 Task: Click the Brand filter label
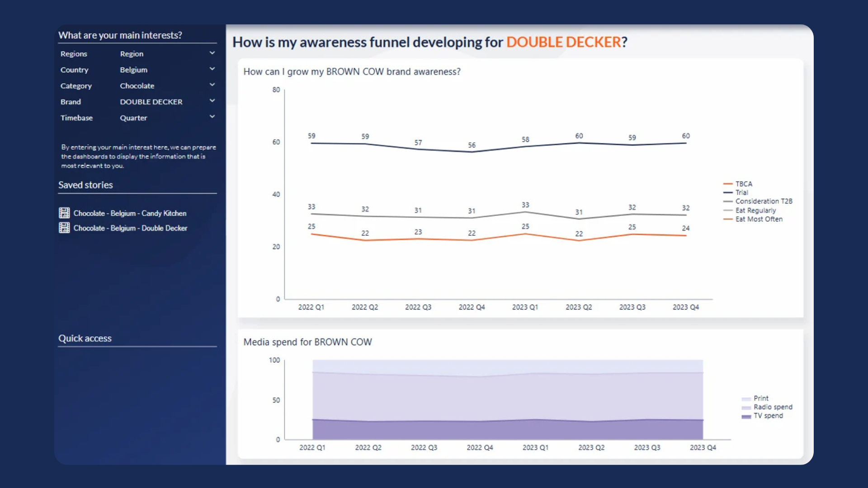(x=71, y=102)
